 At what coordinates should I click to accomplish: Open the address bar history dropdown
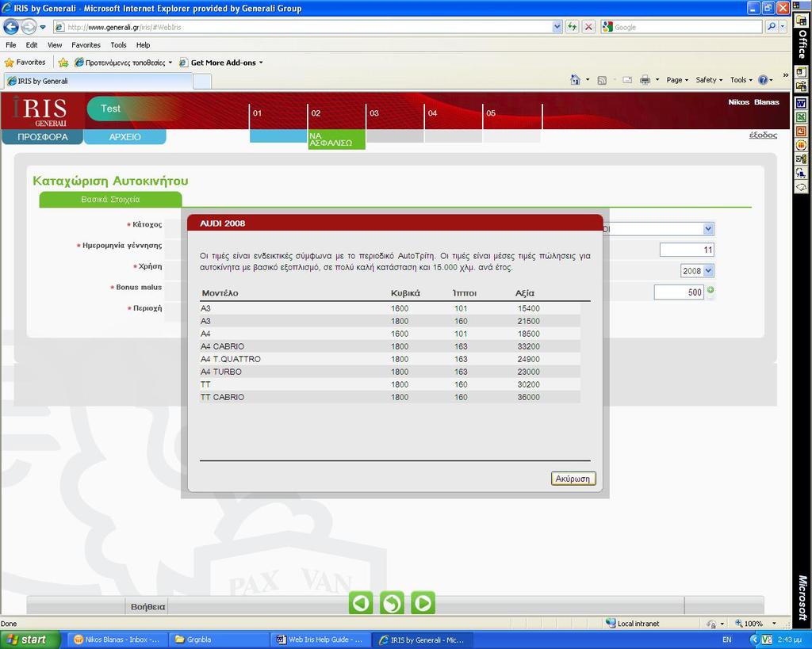pos(557,27)
